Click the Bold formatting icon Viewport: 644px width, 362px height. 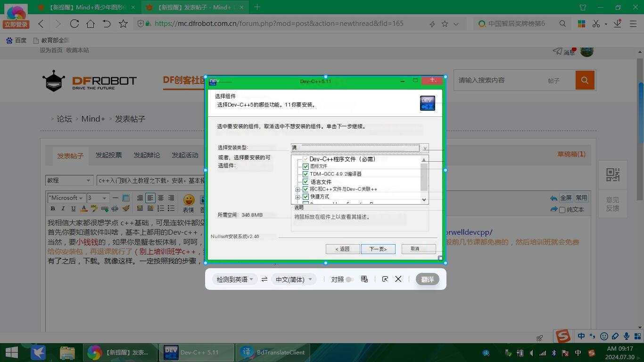pyautogui.click(x=53, y=208)
